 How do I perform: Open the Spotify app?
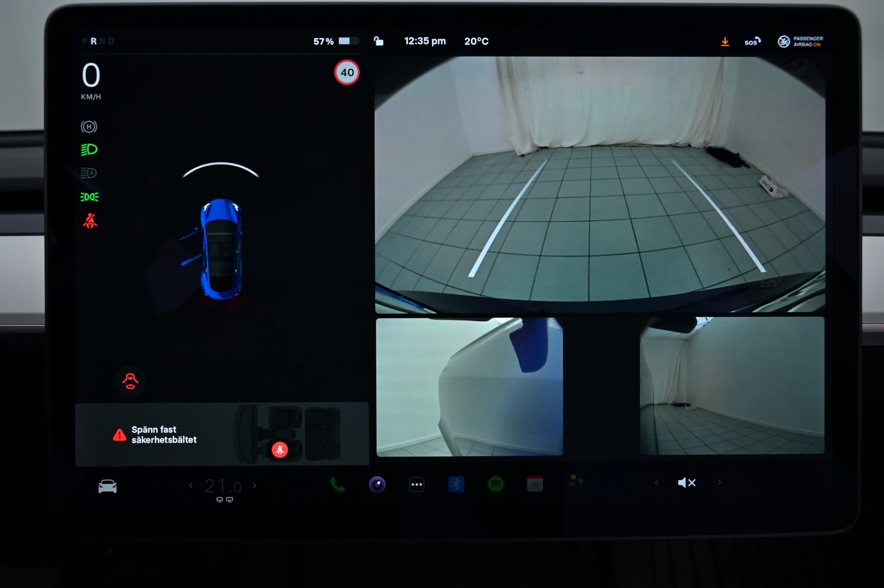coord(495,484)
